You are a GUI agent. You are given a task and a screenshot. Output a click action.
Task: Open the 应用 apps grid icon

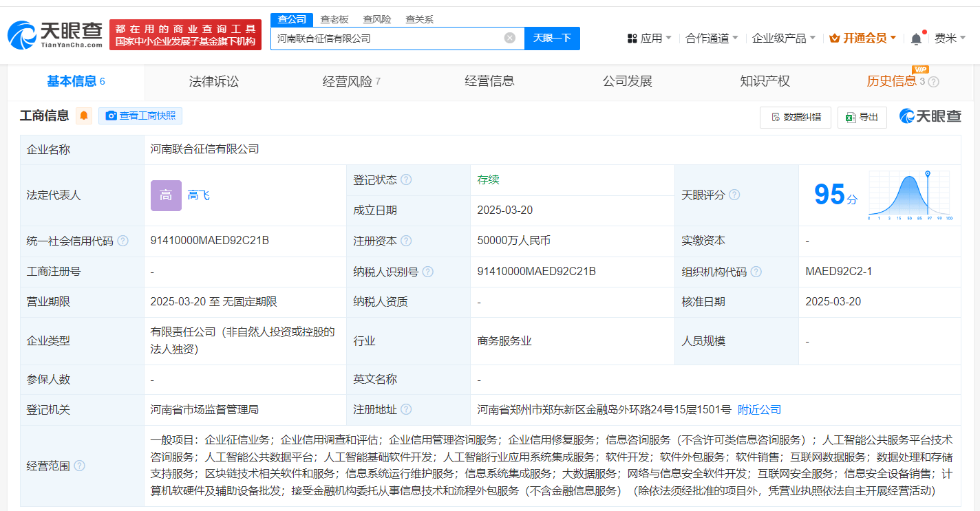632,38
